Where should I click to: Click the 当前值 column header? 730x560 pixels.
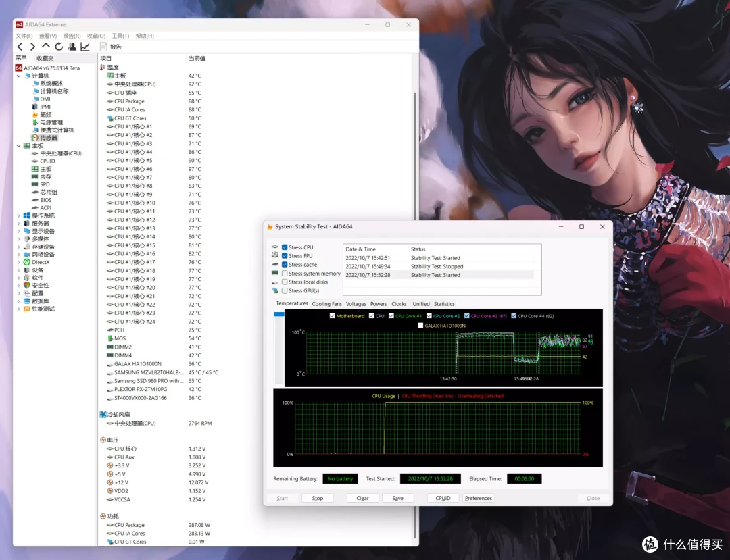pyautogui.click(x=197, y=58)
